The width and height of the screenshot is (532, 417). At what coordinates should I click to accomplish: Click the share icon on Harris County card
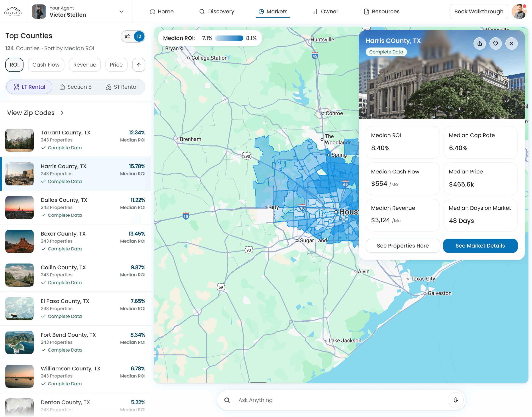coord(479,43)
